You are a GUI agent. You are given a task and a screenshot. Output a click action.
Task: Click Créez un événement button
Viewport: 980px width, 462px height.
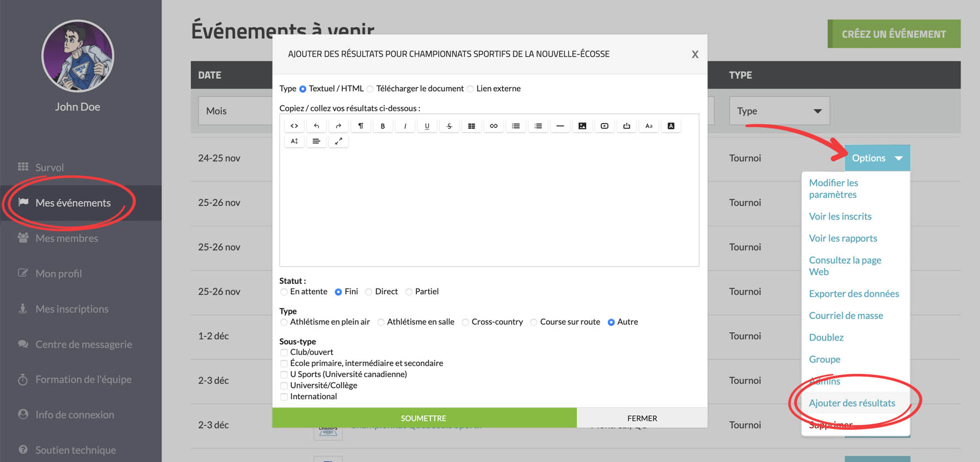893,34
